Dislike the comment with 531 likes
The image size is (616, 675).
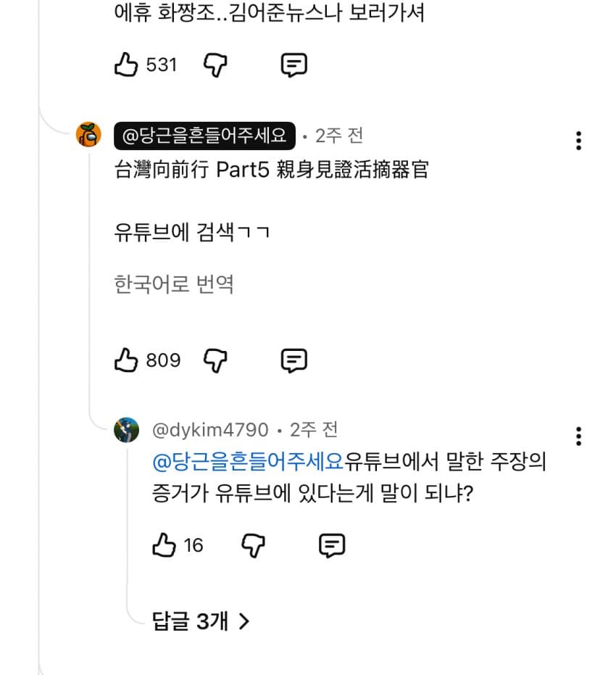pyautogui.click(x=215, y=65)
